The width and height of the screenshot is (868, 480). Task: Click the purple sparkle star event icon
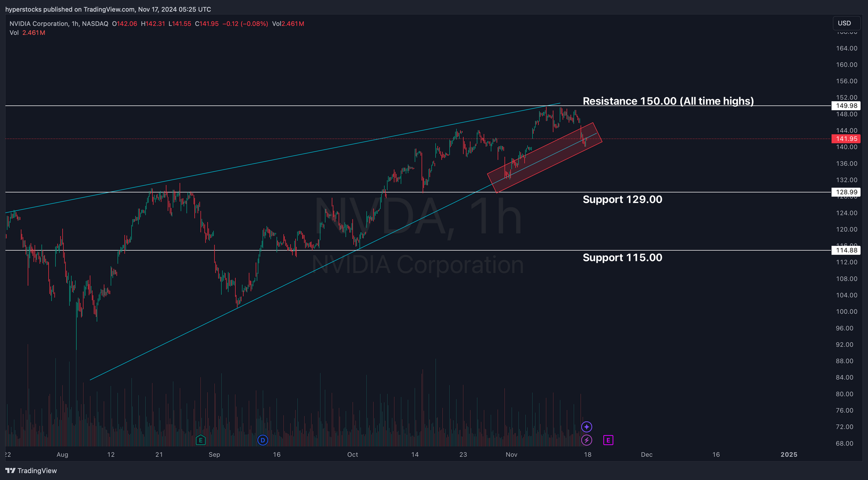click(x=587, y=427)
